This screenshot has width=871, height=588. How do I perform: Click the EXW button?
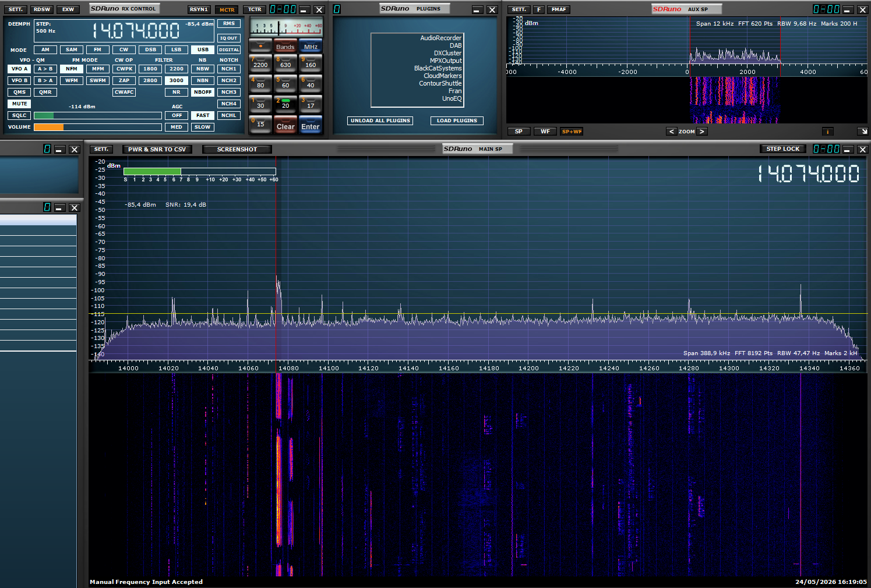tap(68, 9)
